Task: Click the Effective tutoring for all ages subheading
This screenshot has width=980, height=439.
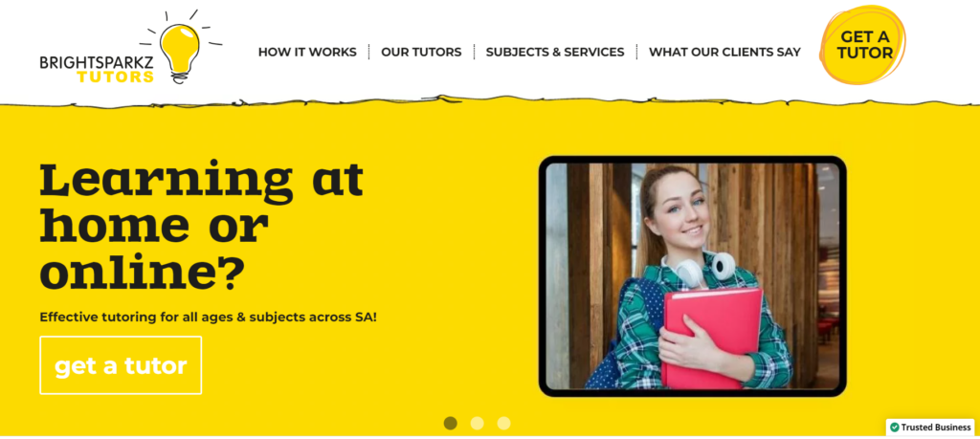Action: click(x=208, y=317)
